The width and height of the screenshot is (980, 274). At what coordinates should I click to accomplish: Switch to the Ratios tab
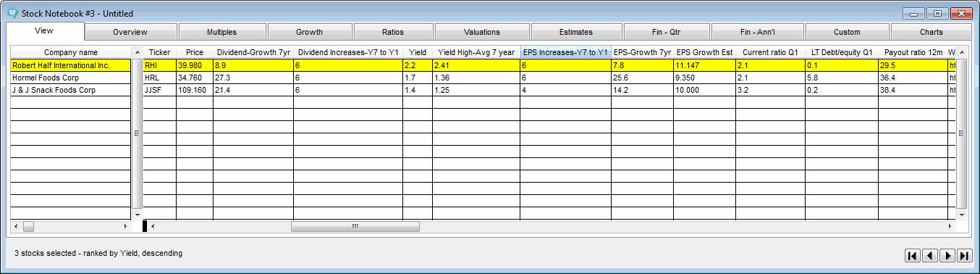[393, 32]
